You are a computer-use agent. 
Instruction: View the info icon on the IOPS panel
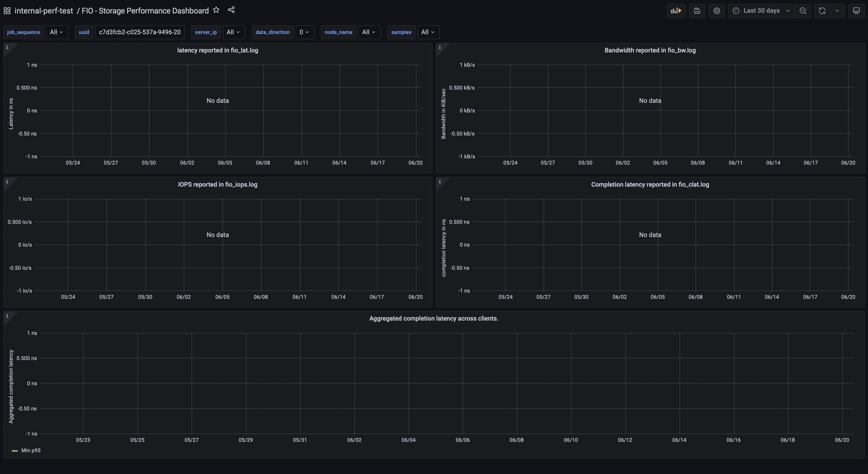point(7,181)
